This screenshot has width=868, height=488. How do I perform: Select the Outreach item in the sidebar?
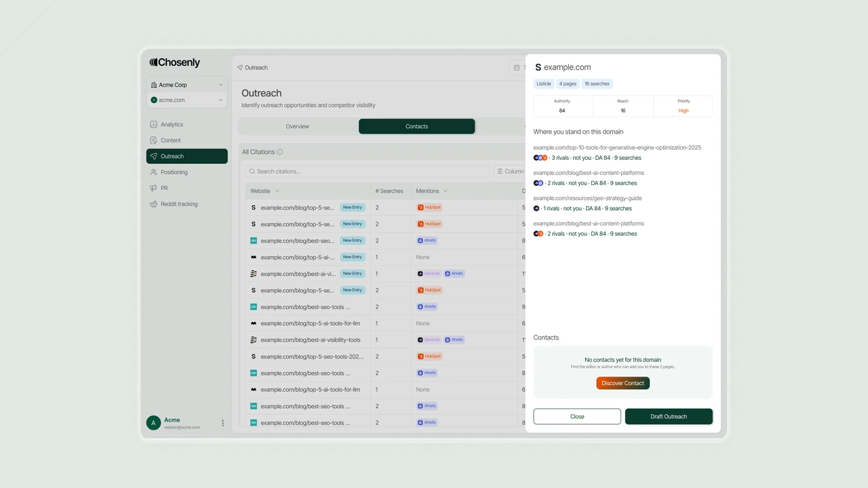[x=187, y=156]
